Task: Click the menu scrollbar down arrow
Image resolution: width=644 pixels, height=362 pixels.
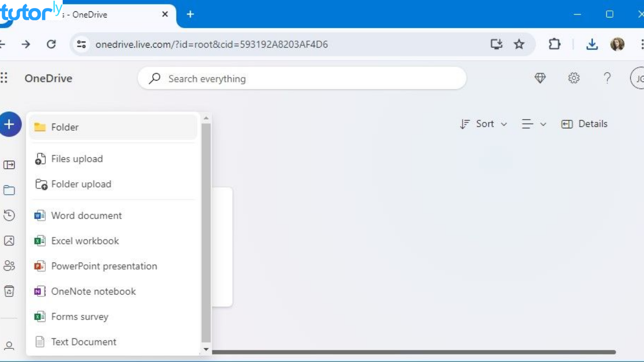Action: (206, 349)
